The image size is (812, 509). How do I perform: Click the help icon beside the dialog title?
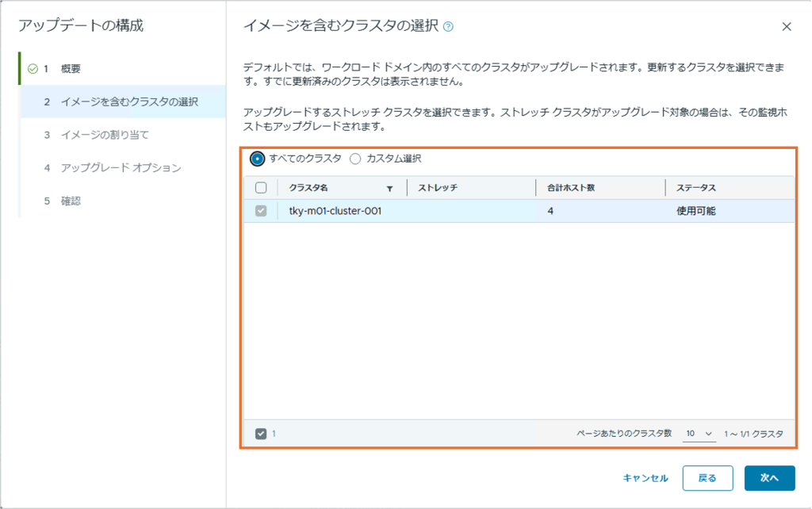(449, 26)
